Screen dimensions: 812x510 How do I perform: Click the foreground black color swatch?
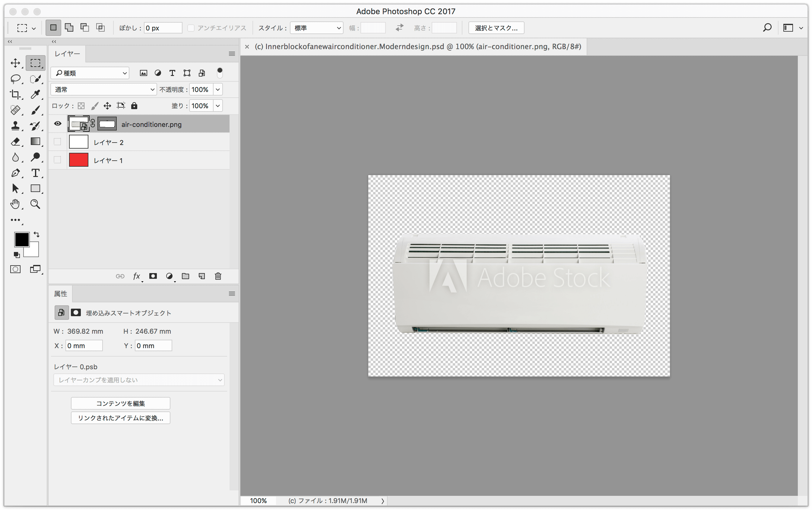(x=22, y=239)
